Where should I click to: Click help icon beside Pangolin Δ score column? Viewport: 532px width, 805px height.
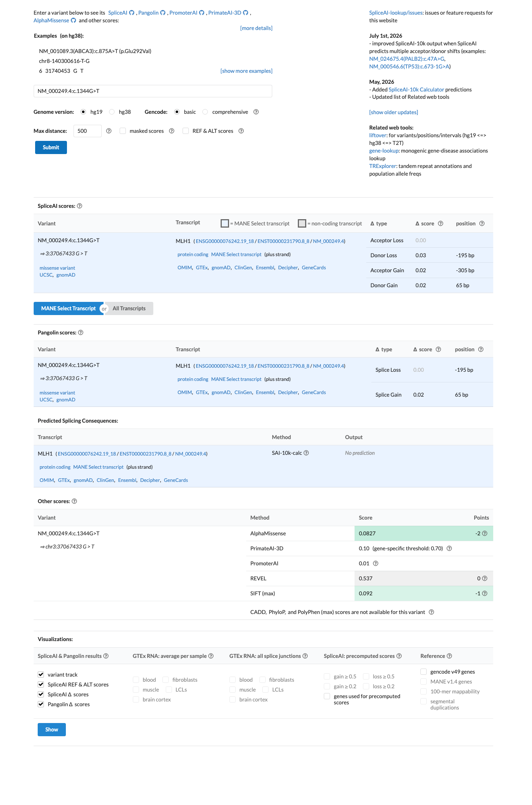click(438, 349)
